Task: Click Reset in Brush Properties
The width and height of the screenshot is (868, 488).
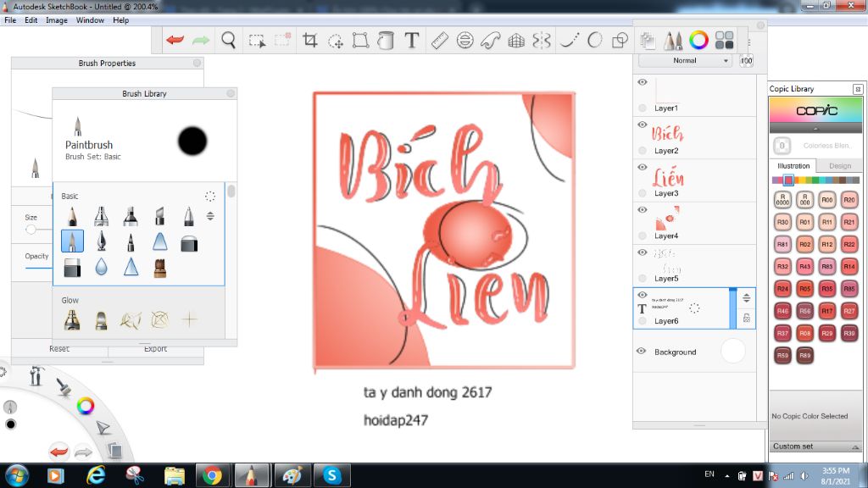Action: coord(59,348)
